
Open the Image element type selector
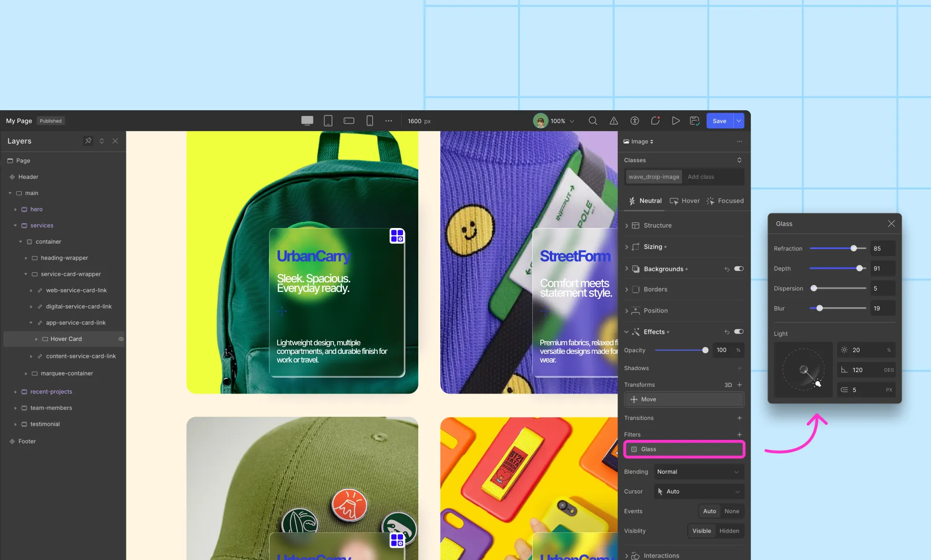pyautogui.click(x=639, y=142)
